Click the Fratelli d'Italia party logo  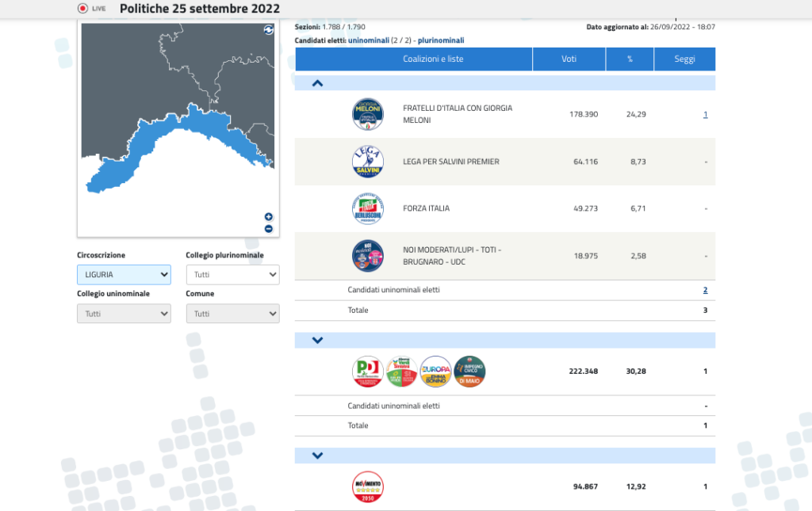(x=368, y=114)
